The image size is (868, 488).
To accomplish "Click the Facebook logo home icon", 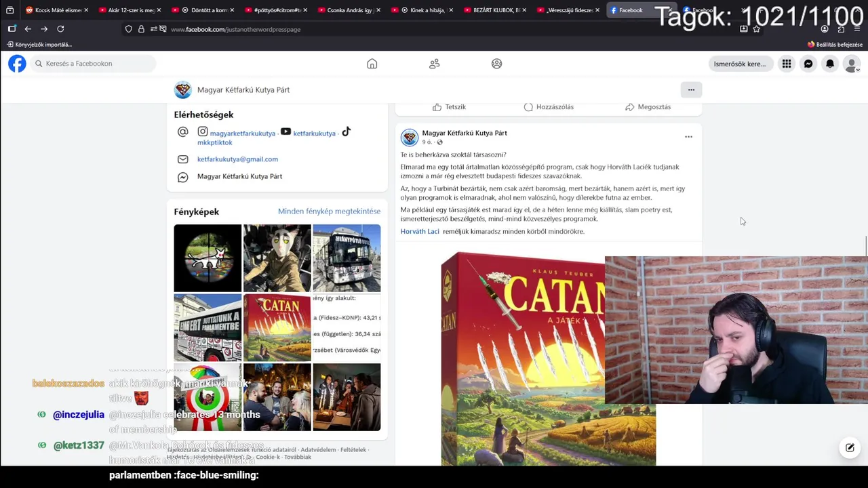I will point(17,64).
